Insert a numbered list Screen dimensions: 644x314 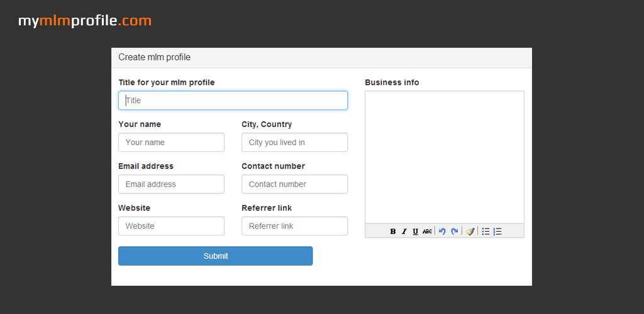497,232
